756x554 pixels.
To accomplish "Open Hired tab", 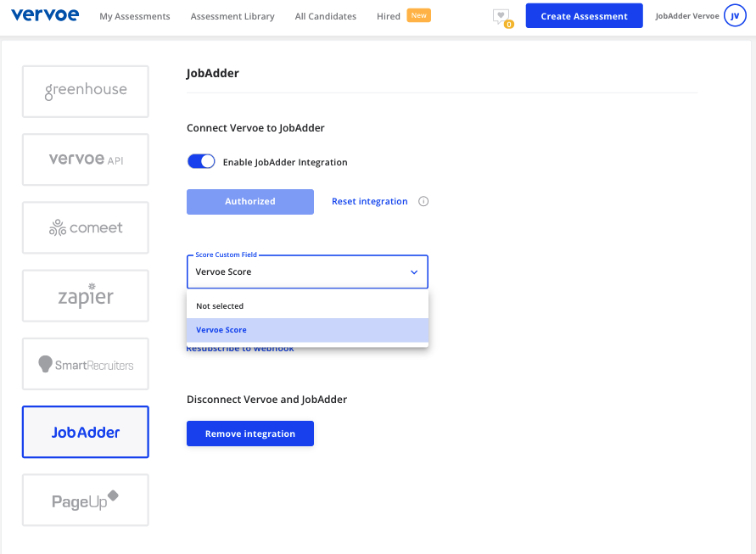I will tap(388, 16).
